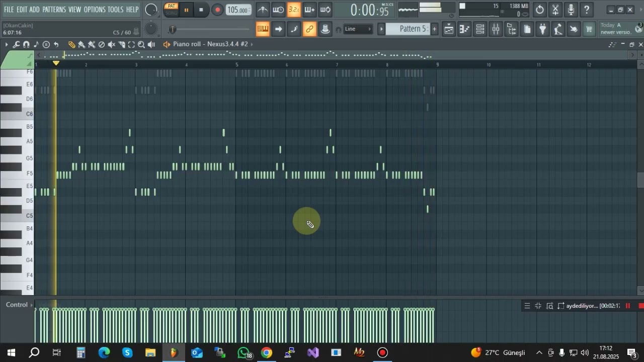The height and width of the screenshot is (362, 644).
Task: Click the microphone one-click recording icon
Action: [571, 10]
